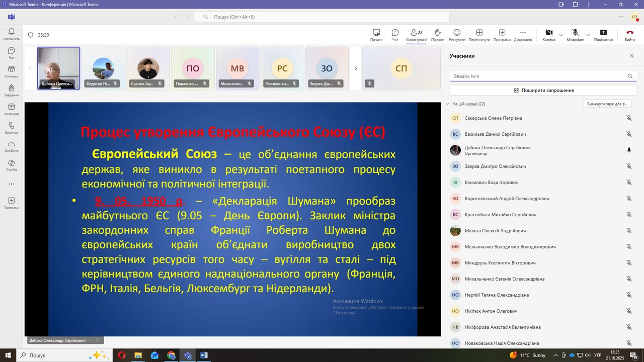Open dropdown arrow next to Microphone
644x362 pixels.
pos(588,35)
